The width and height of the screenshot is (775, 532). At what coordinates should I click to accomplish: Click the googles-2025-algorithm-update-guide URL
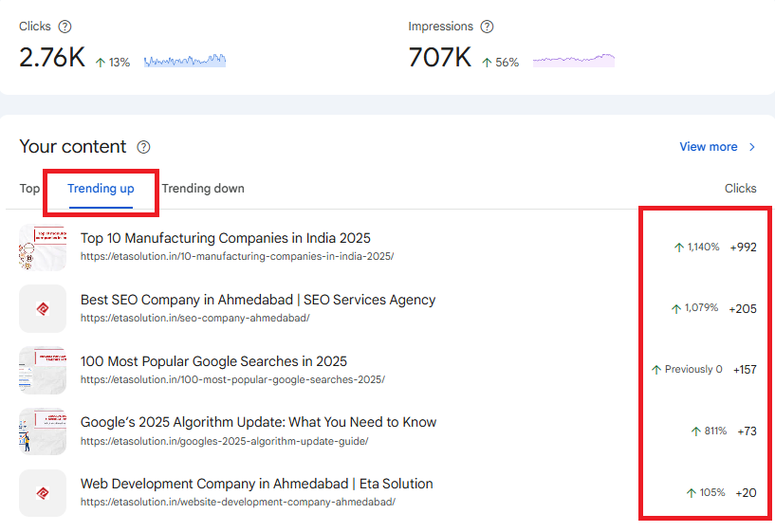tap(225, 442)
